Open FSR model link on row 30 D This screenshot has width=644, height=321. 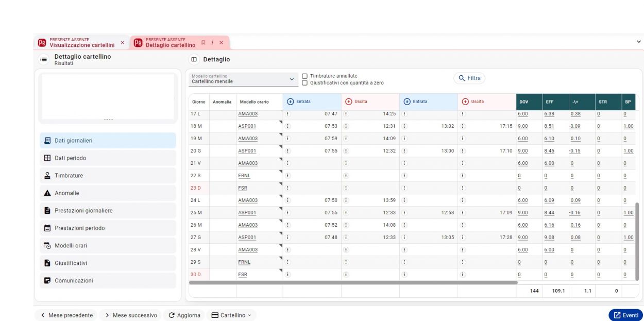pyautogui.click(x=243, y=275)
